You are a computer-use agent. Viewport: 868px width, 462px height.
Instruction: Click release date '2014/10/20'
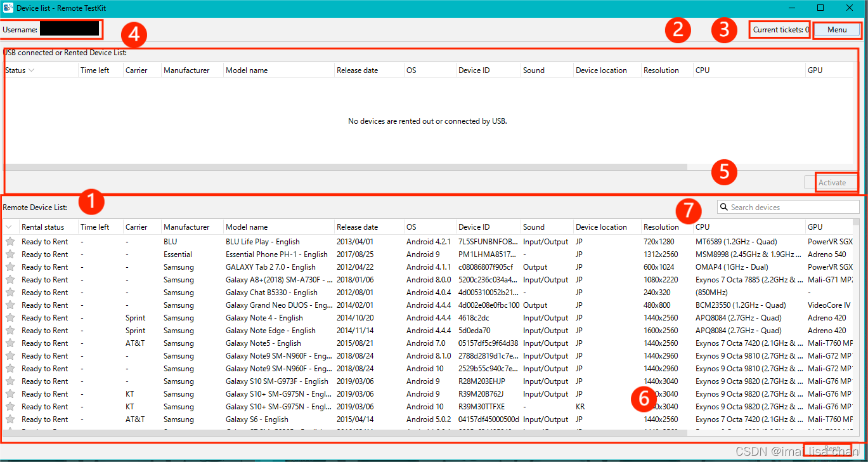pyautogui.click(x=355, y=317)
